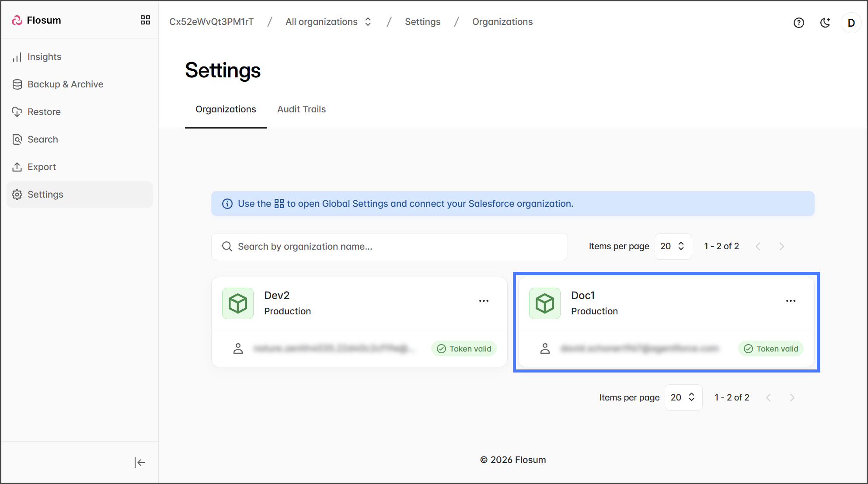The width and height of the screenshot is (868, 484).
Task: Open Insights in the sidebar
Action: [x=44, y=57]
